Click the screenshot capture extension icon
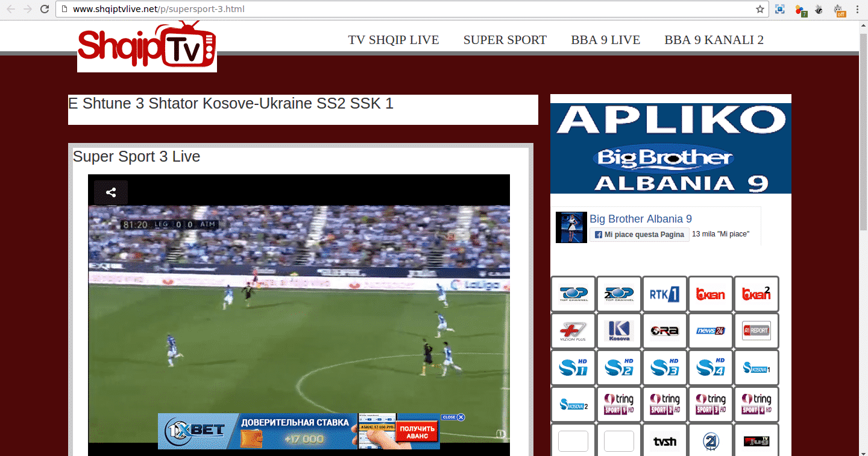This screenshot has width=868, height=456. [780, 9]
